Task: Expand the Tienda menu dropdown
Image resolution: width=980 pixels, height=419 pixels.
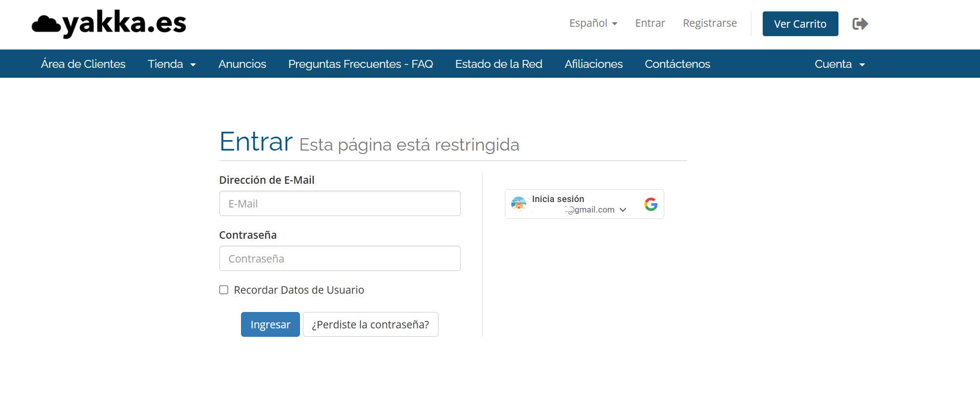Action: click(x=172, y=64)
